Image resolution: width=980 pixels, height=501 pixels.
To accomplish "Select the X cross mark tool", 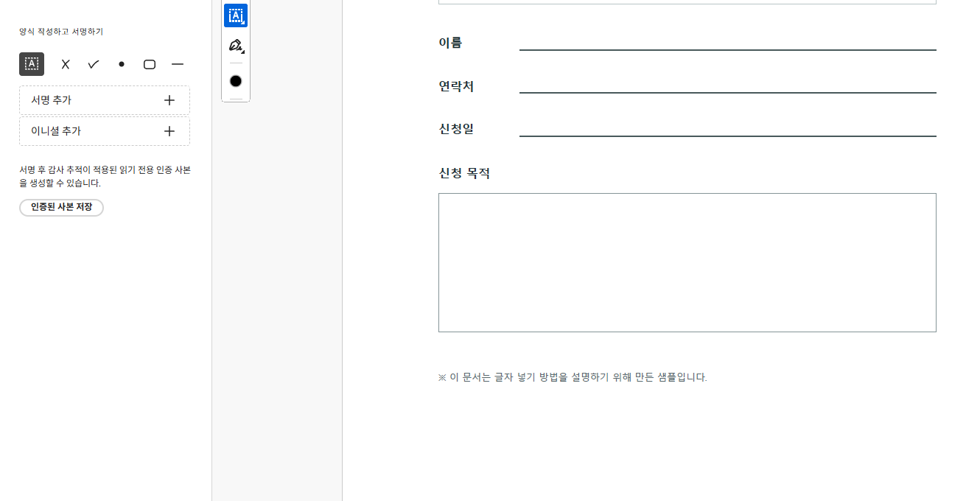I will tap(66, 64).
